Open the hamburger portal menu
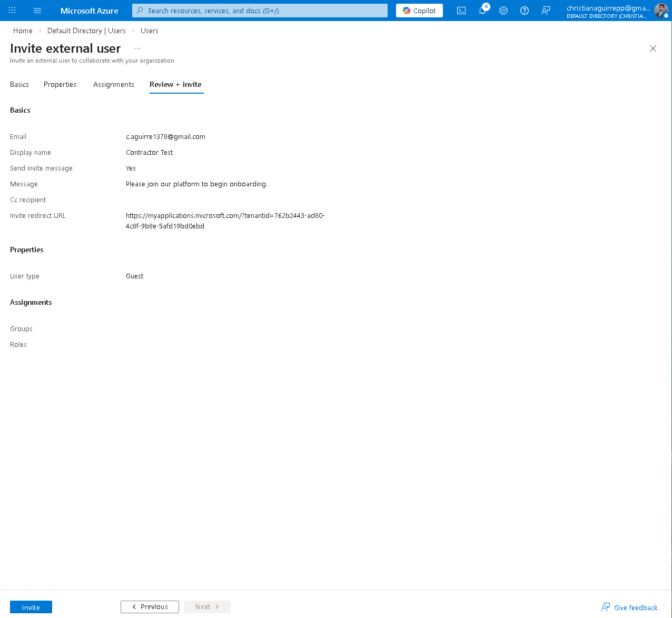 click(37, 11)
